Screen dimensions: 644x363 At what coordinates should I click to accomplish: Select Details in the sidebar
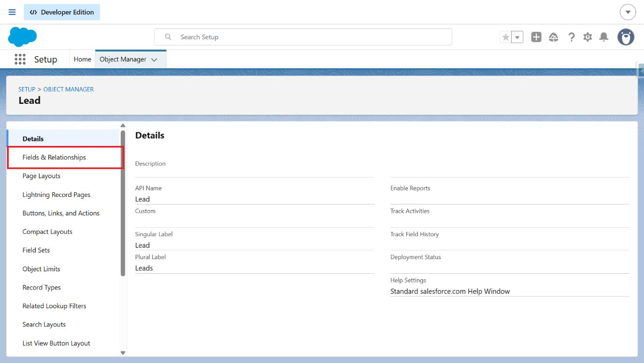(63, 139)
